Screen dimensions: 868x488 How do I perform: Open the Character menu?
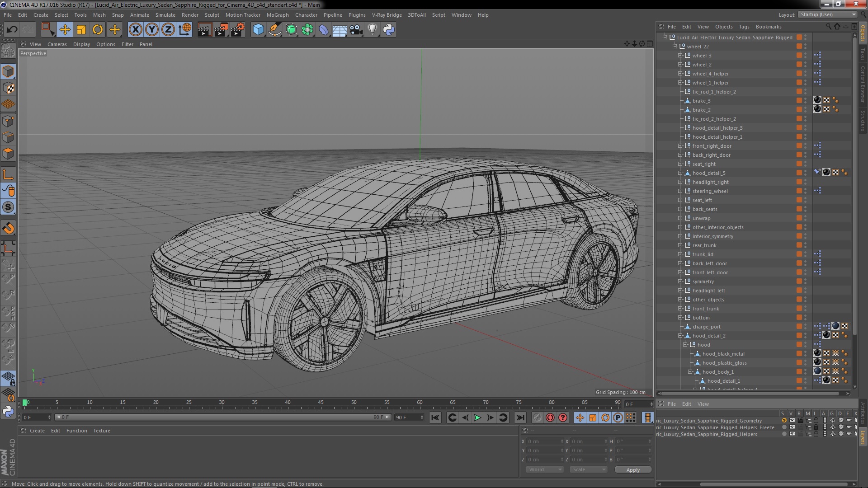(306, 15)
